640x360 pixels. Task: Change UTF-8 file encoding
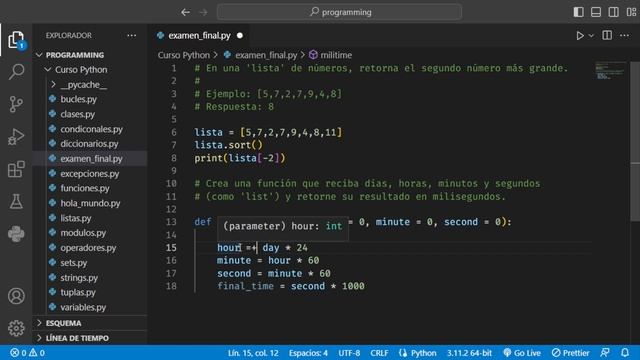(349, 353)
